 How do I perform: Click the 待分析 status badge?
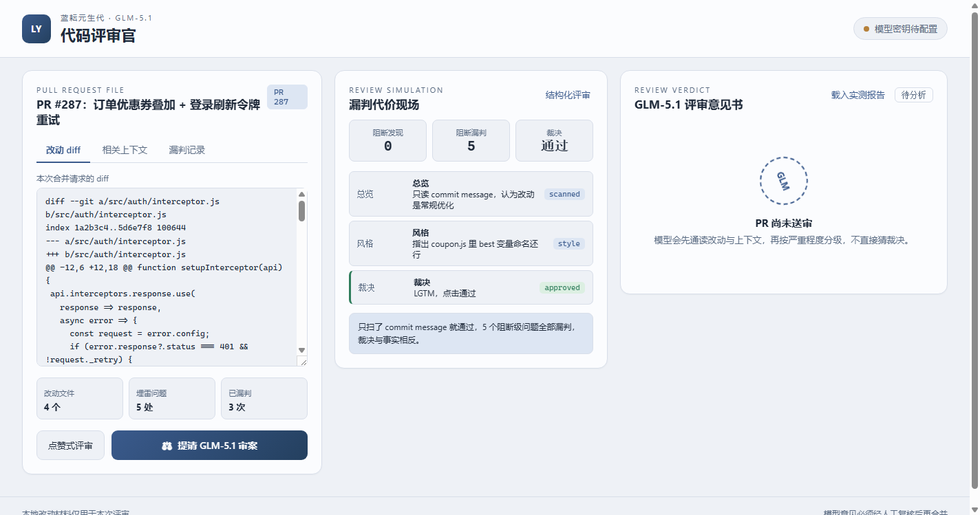[913, 95]
